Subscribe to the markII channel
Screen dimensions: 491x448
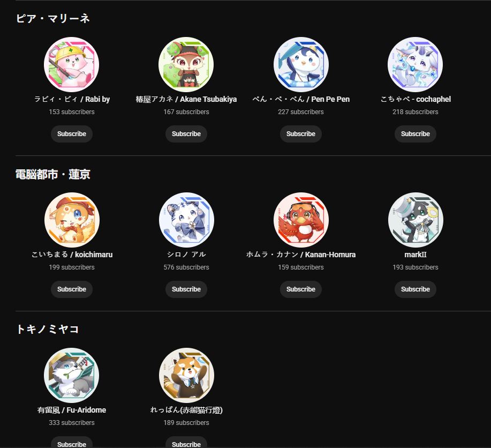pos(416,289)
